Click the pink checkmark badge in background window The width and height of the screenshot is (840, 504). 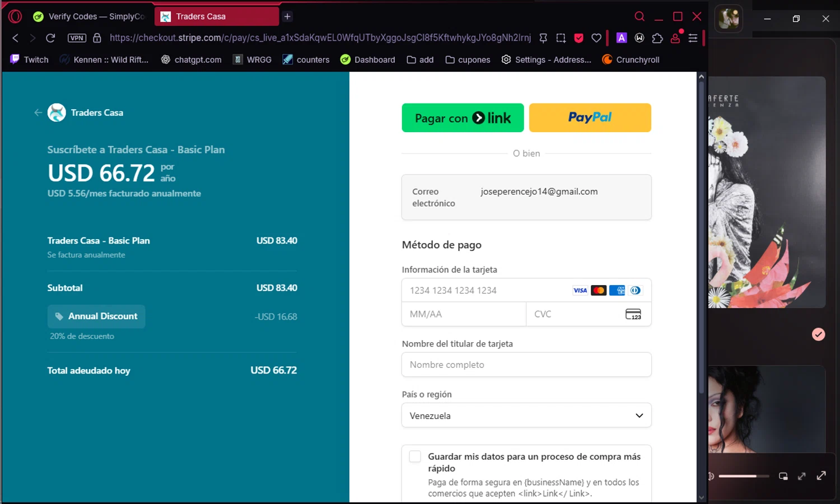click(x=818, y=334)
